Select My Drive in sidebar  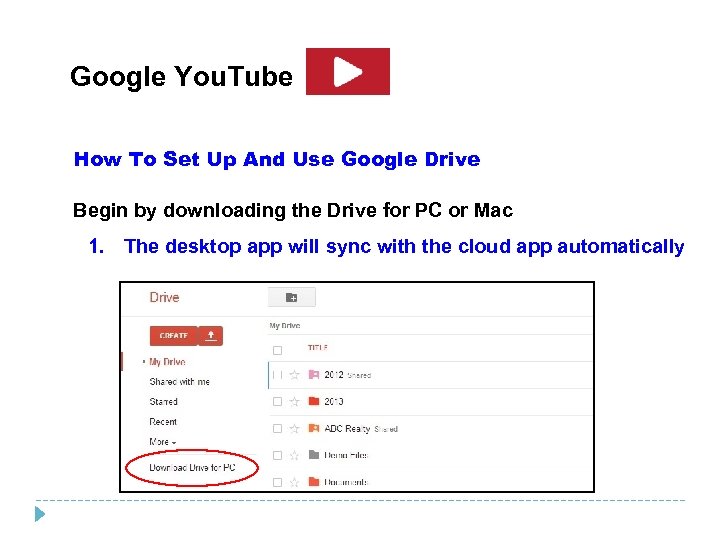point(168,362)
